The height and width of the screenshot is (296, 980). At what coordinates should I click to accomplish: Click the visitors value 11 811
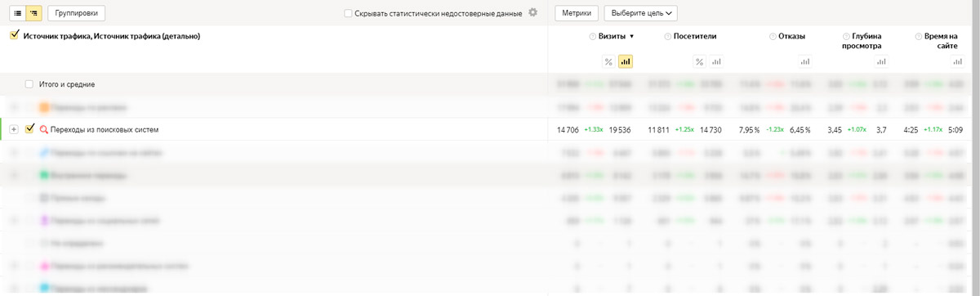click(659, 129)
